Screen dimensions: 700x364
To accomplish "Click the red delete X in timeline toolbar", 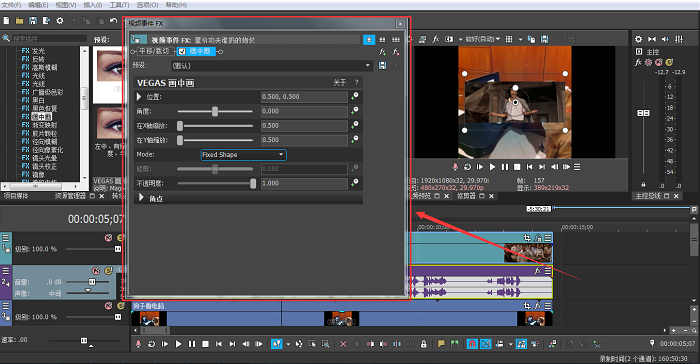I will 343,344.
